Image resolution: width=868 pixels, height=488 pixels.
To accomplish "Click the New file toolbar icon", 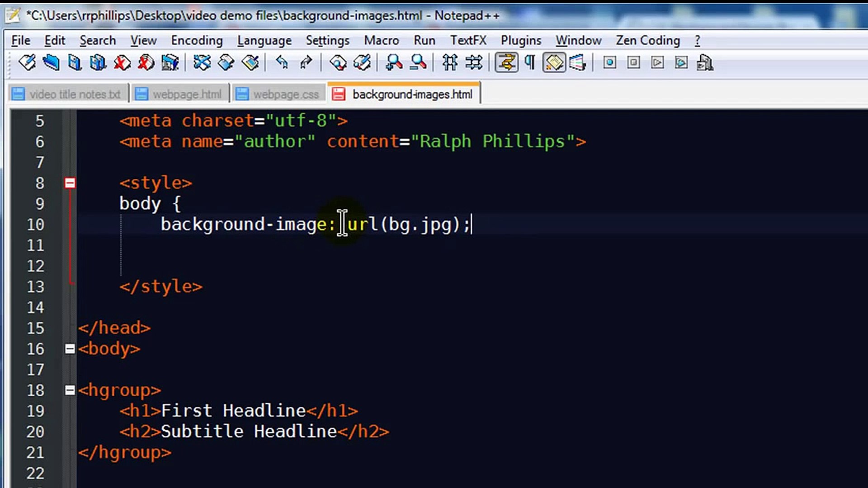I will tap(27, 63).
